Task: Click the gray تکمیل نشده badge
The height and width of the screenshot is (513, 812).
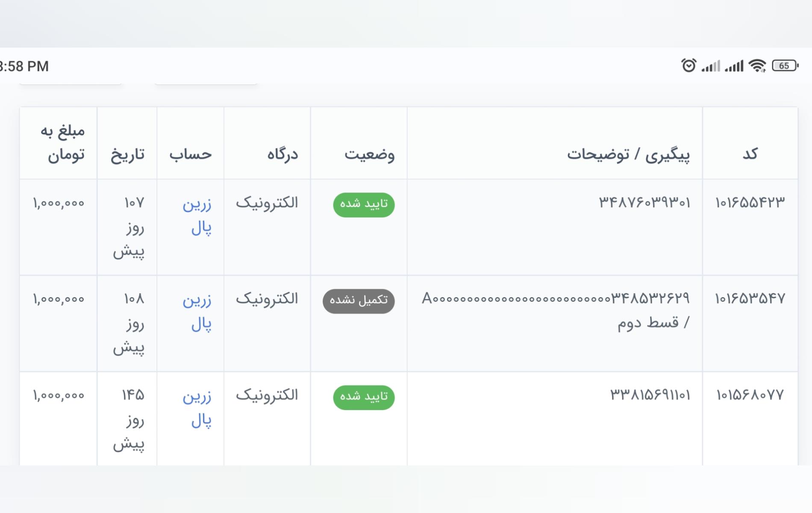Action: click(359, 301)
